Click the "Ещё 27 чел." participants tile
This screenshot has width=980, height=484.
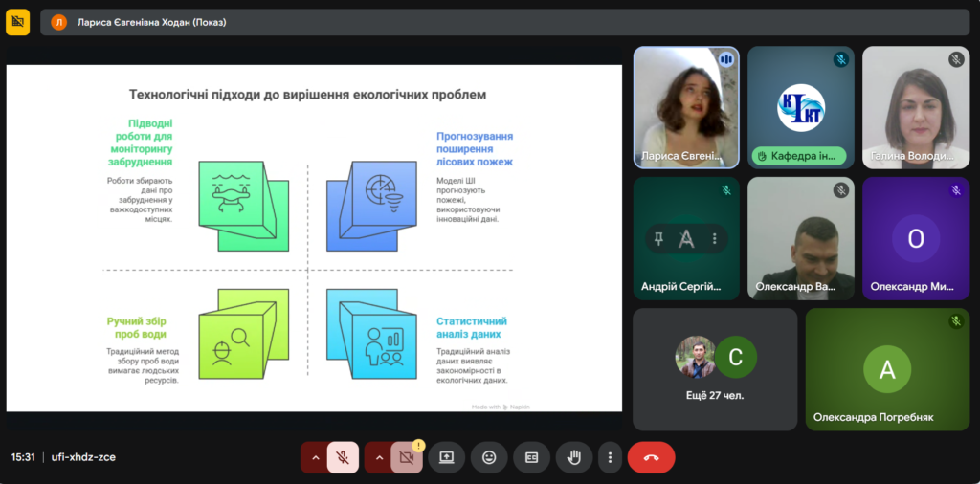(x=714, y=368)
